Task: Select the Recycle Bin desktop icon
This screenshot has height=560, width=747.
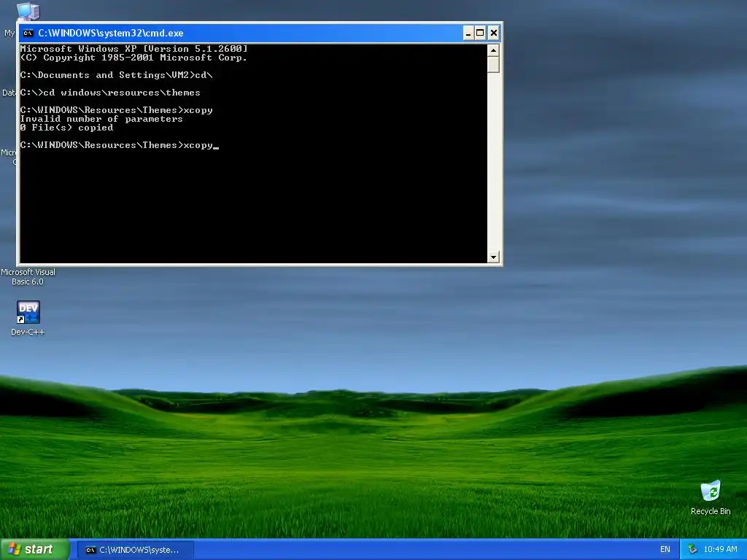Action: [x=711, y=491]
